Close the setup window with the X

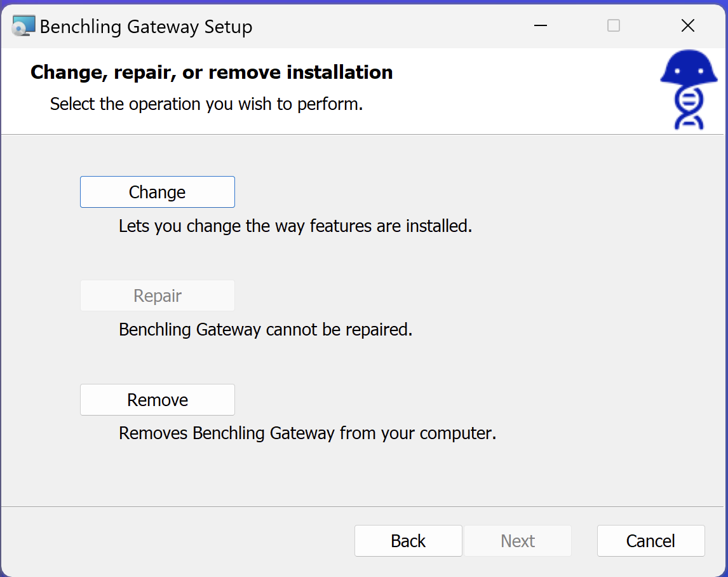[687, 26]
